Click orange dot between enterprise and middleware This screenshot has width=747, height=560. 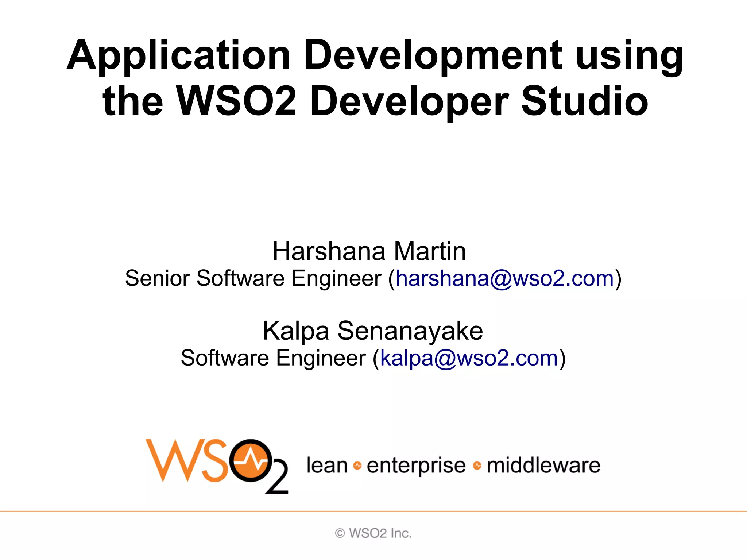[477, 466]
